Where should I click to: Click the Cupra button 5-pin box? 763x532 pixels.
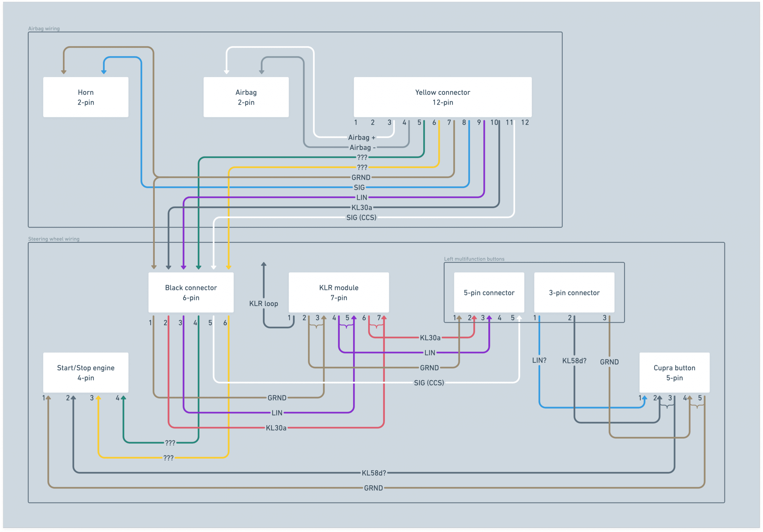(674, 372)
